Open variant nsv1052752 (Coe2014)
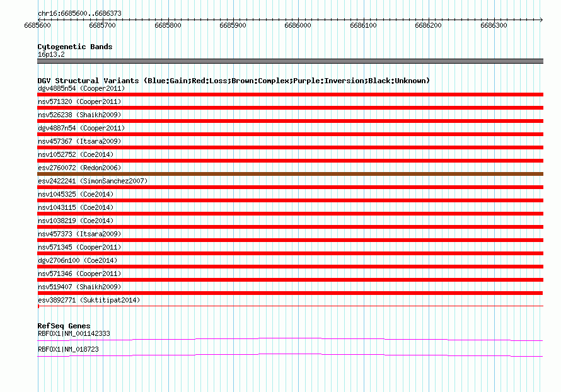The height and width of the screenshot is (392, 561). click(76, 154)
